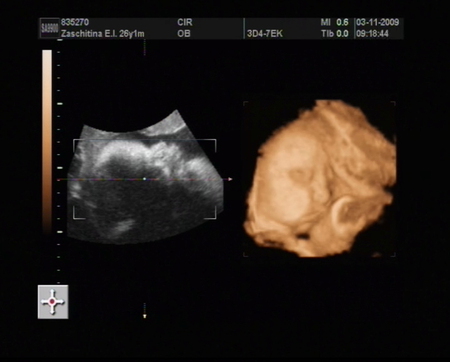The width and height of the screenshot is (450, 362).
Task: Click the white center dot on 2D scan
Action: pyautogui.click(x=144, y=179)
